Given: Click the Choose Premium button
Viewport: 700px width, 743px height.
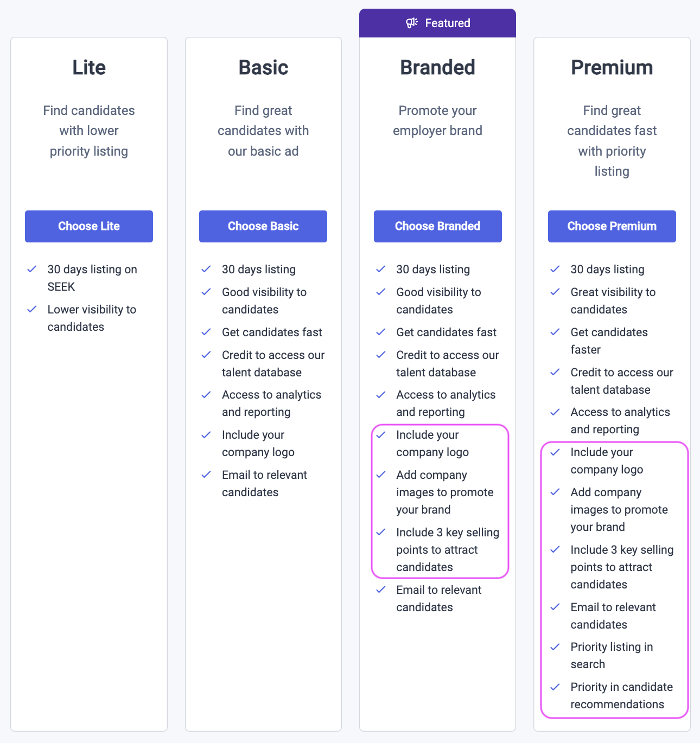Looking at the screenshot, I should (x=612, y=226).
